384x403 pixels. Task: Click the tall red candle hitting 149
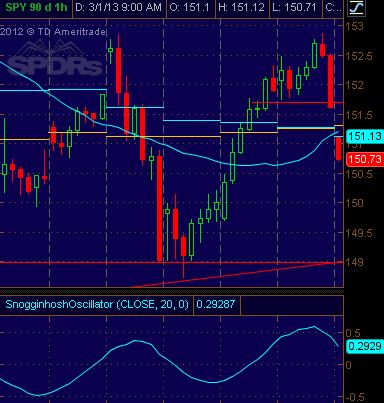(x=160, y=207)
